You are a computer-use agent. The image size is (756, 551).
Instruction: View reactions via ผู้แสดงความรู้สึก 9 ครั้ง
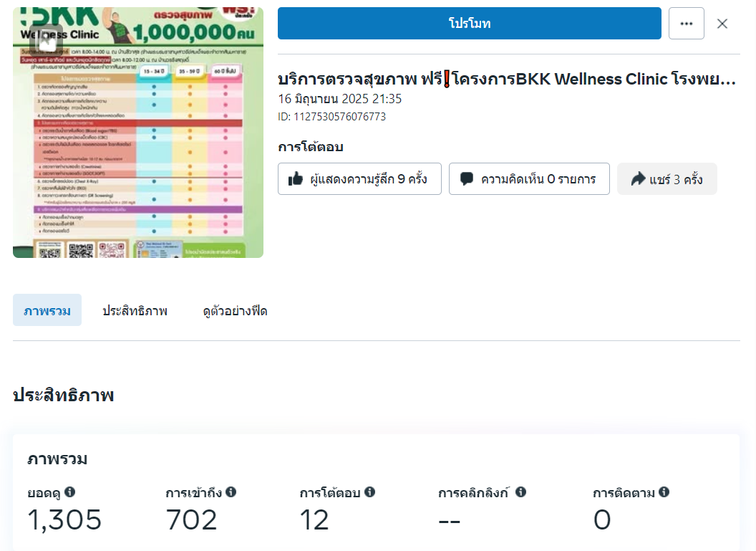[x=359, y=179]
